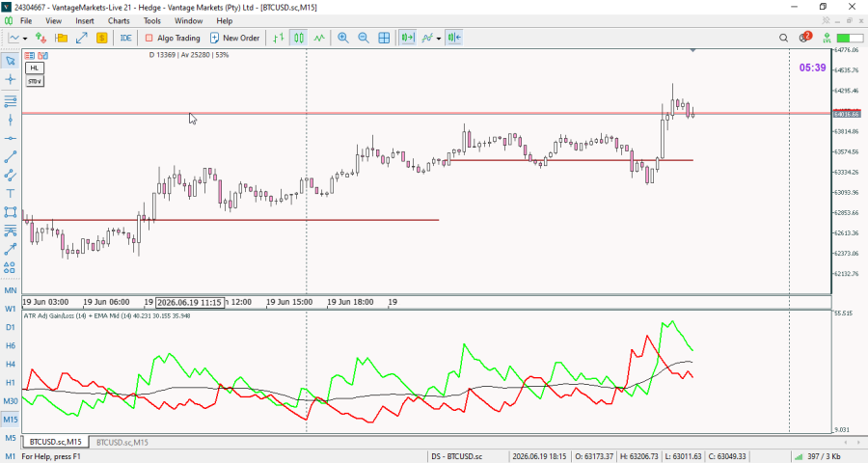
Task: Open the chart type line dropdown arrow
Action: pos(25,39)
